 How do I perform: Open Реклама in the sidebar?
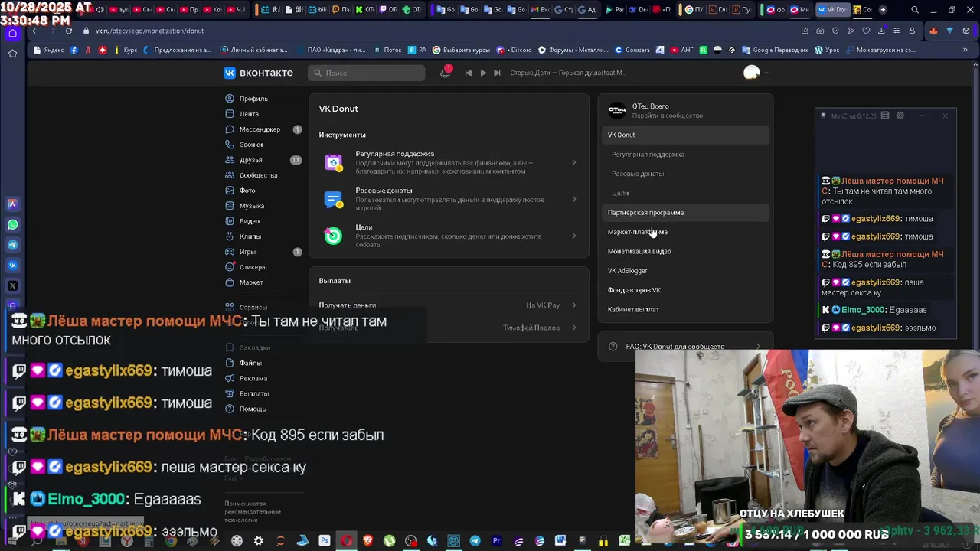(x=253, y=378)
